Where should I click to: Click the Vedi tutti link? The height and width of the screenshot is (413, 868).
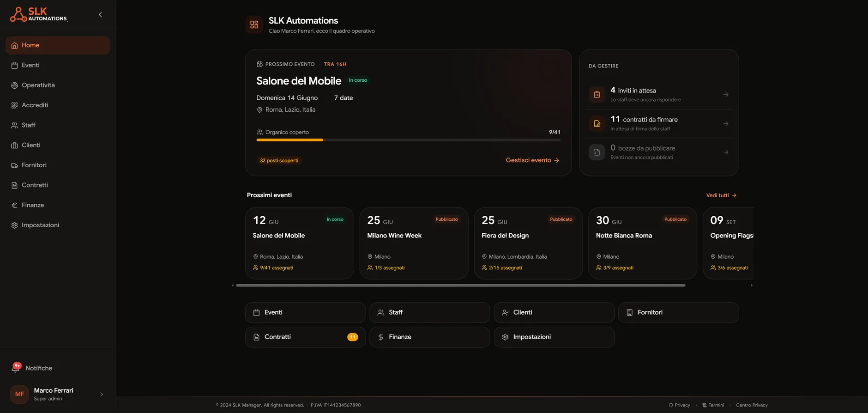[x=721, y=195]
